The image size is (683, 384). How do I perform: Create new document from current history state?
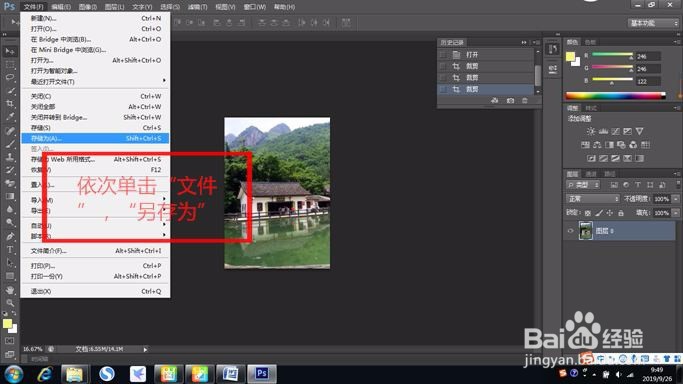(494, 101)
